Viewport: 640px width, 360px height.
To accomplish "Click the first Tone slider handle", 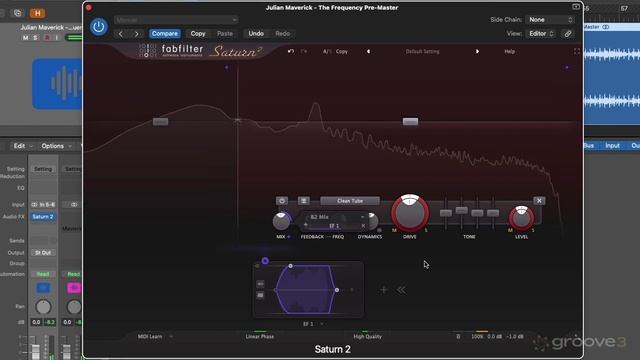I will click(446, 213).
